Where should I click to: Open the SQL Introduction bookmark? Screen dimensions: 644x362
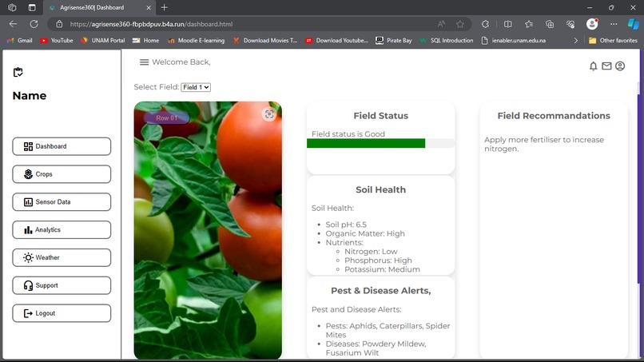[x=447, y=40]
